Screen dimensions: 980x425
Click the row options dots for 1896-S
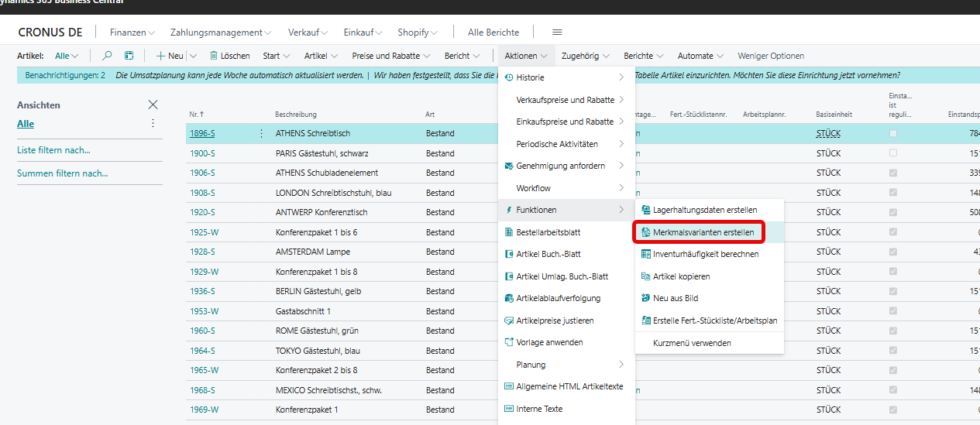tap(261, 133)
